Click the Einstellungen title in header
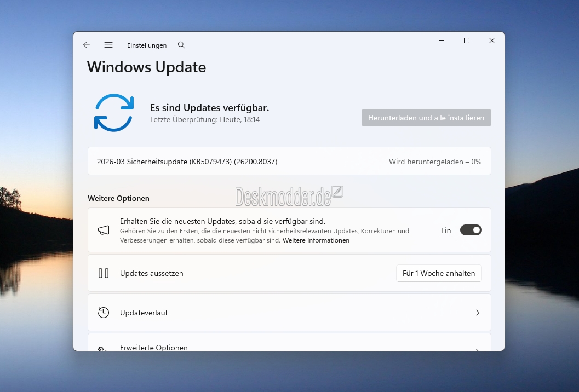Image resolution: width=579 pixels, height=392 pixels. point(147,45)
